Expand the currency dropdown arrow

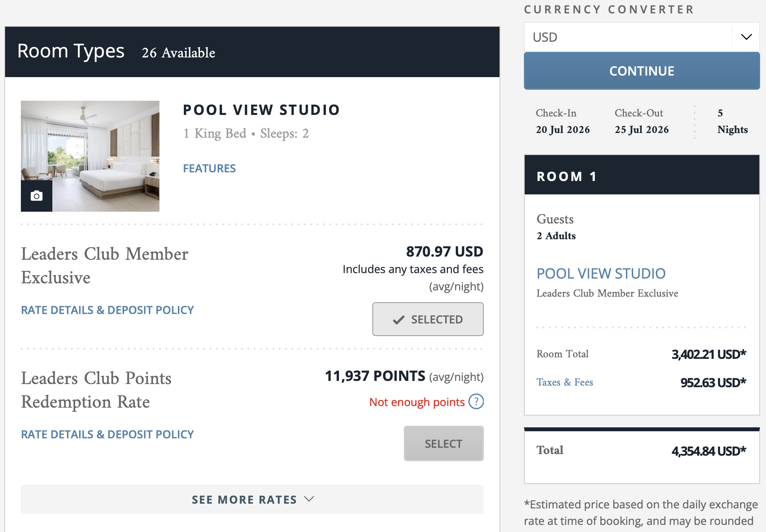click(746, 37)
